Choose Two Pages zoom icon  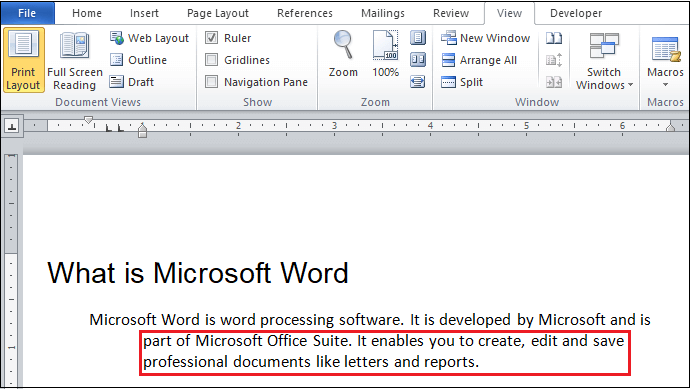tap(418, 59)
